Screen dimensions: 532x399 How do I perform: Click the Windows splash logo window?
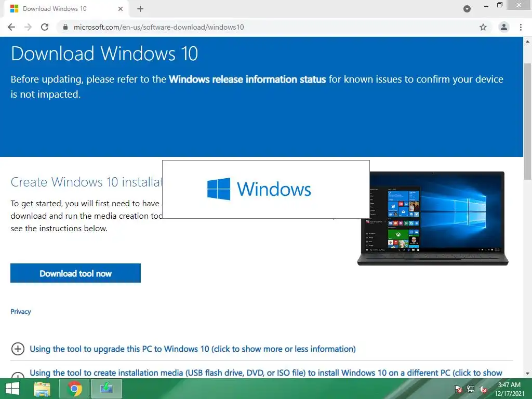pyautogui.click(x=266, y=189)
